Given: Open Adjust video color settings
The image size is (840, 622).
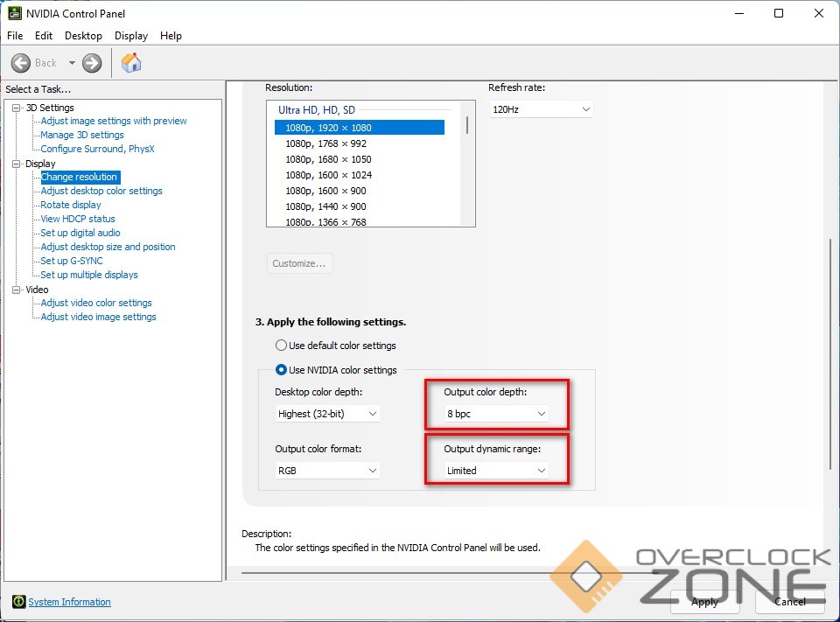Looking at the screenshot, I should [x=96, y=303].
